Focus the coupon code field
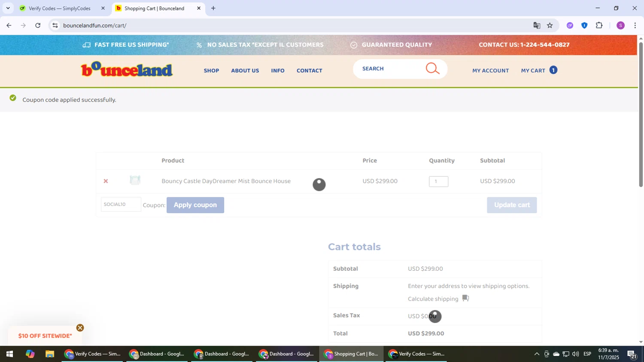Viewport: 644px width, 362px height. tap(121, 204)
